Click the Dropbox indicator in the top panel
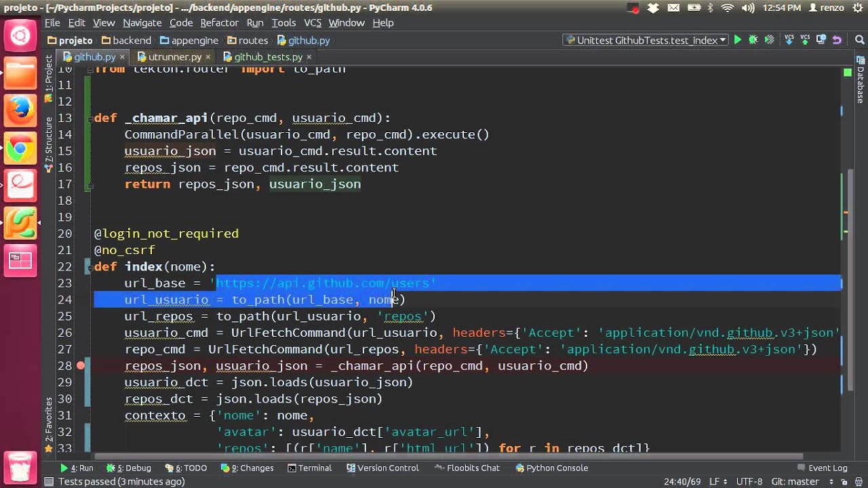This screenshot has height=488, width=868. 653,8
